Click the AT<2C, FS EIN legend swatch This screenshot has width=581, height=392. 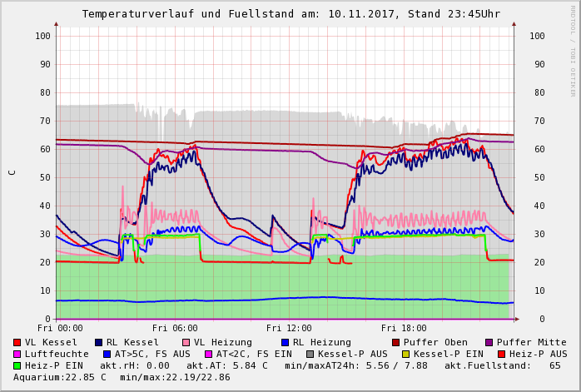coord(210,354)
